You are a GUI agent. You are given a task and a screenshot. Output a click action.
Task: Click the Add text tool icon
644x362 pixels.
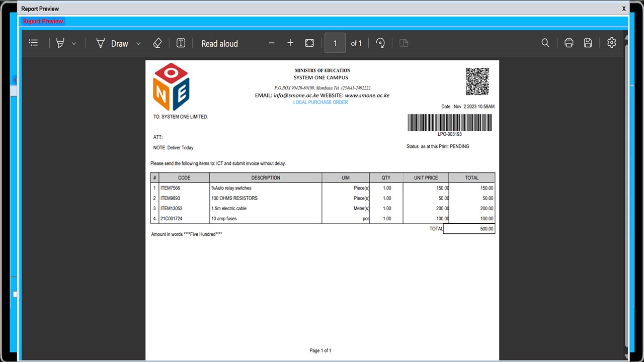coord(181,43)
